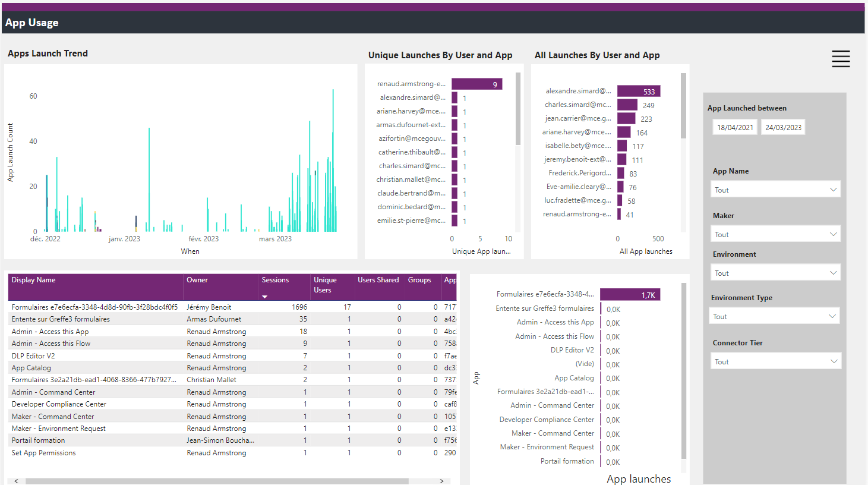
Task: Click the App Catalog table row
Action: coord(233,368)
